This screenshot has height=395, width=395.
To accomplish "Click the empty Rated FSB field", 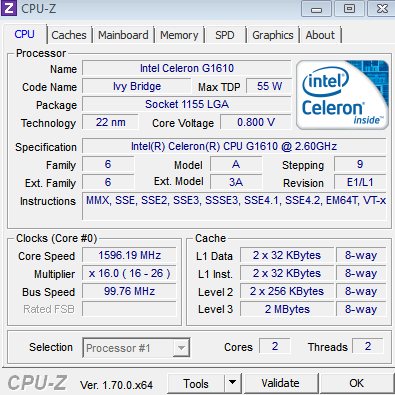I will tap(129, 309).
